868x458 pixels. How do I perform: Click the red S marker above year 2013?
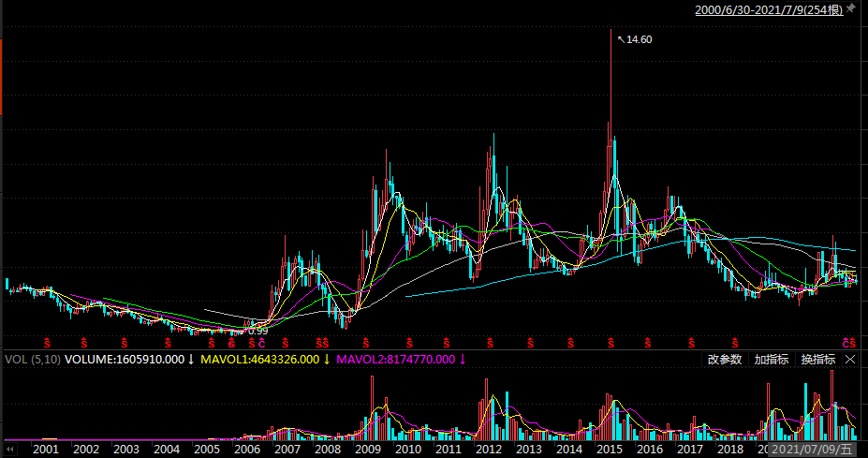pos(530,344)
